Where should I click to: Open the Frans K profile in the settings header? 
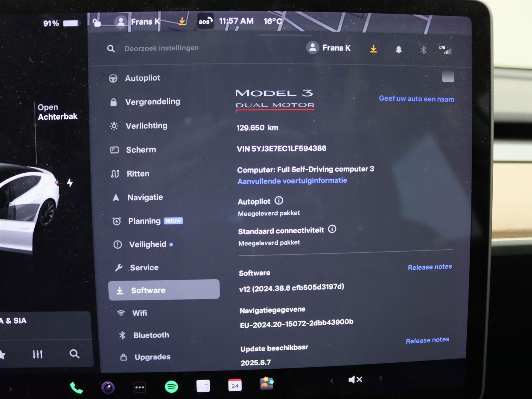click(329, 48)
